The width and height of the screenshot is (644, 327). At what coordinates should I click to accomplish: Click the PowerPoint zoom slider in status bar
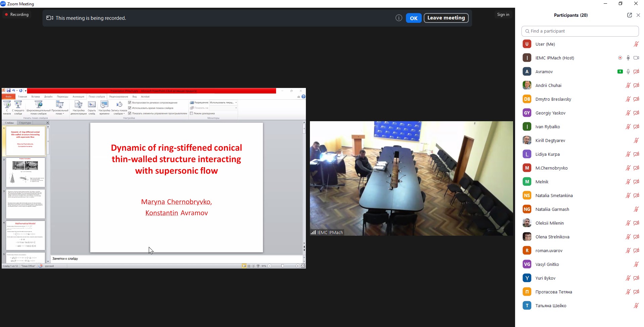click(283, 266)
